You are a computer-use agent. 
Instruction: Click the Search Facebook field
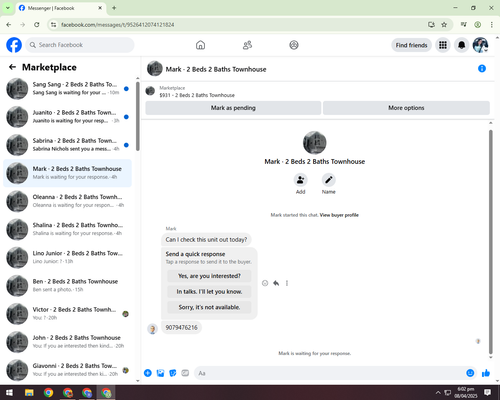(x=80, y=45)
